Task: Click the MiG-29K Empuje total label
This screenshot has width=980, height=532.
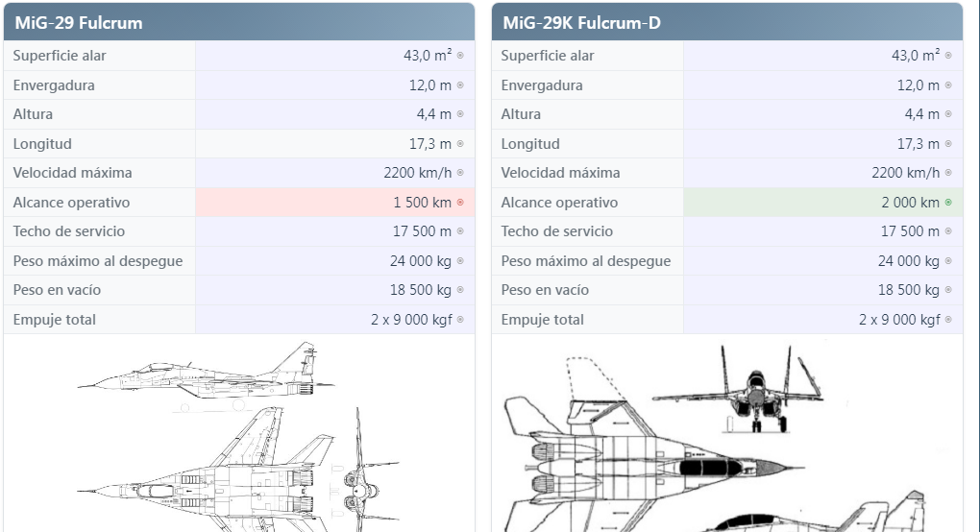Action: click(542, 320)
